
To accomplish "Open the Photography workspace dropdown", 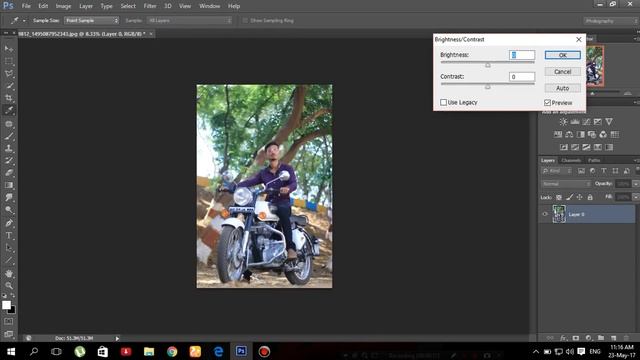I will (611, 21).
